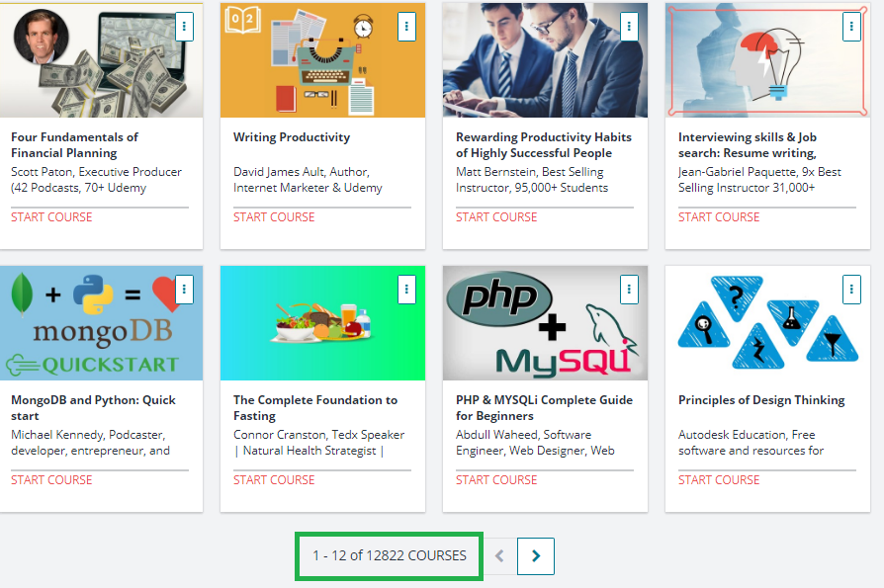The image size is (884, 588).
Task: Open the options menu on Four Fundamentals of Financial Planning
Action: coord(184,27)
